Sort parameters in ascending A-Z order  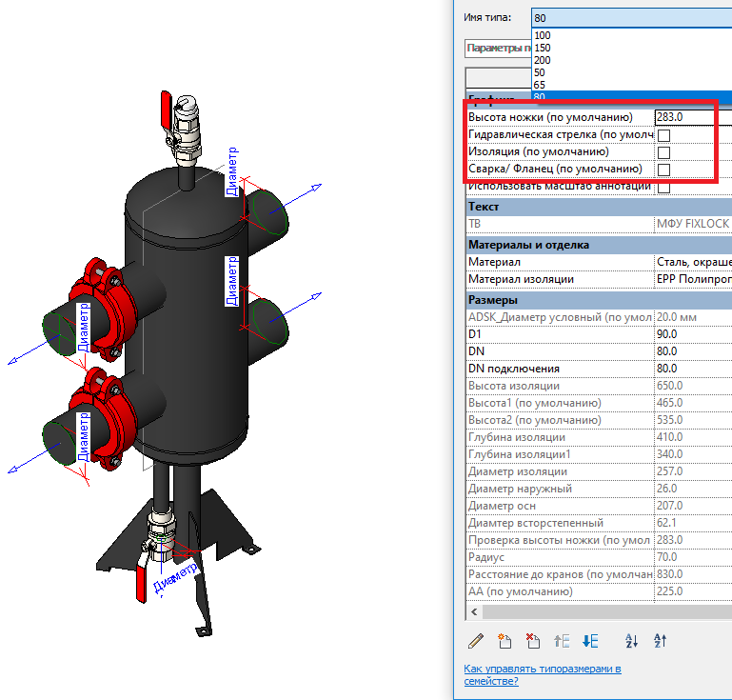click(x=630, y=641)
